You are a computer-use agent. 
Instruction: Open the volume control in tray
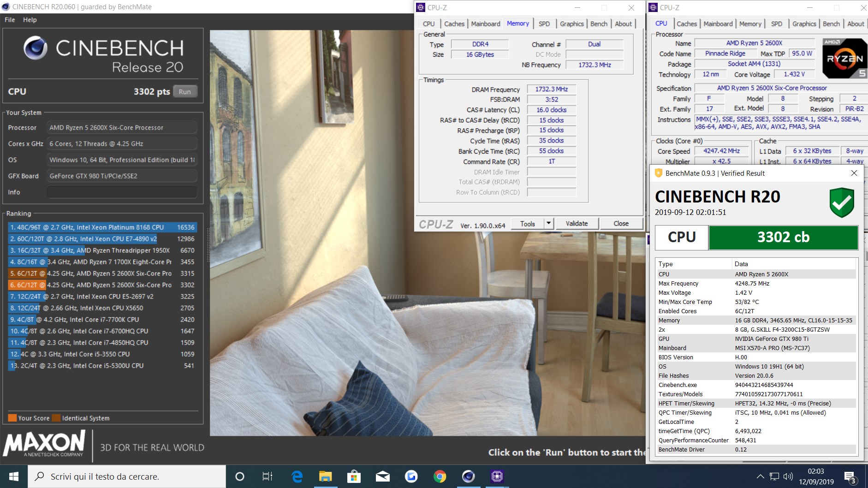pos(788,476)
